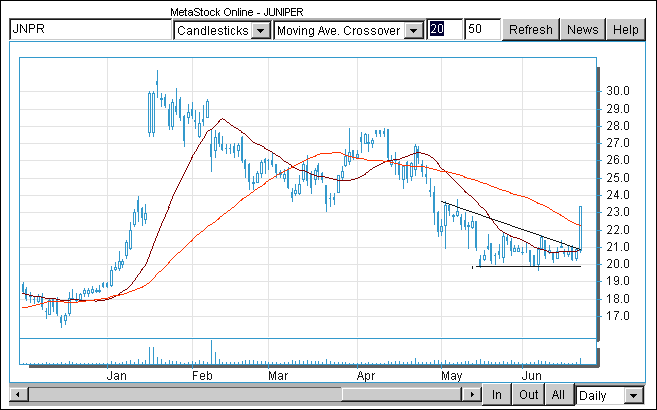Click the 23.0 price axis label
The width and height of the screenshot is (657, 410).
[x=618, y=212]
